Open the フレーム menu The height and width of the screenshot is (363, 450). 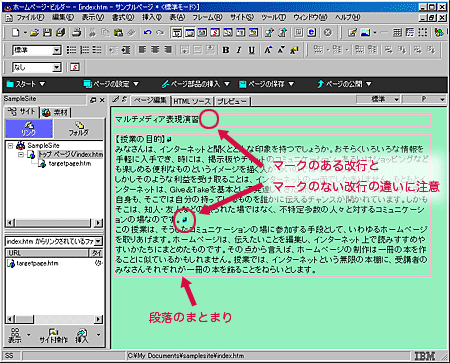click(207, 17)
